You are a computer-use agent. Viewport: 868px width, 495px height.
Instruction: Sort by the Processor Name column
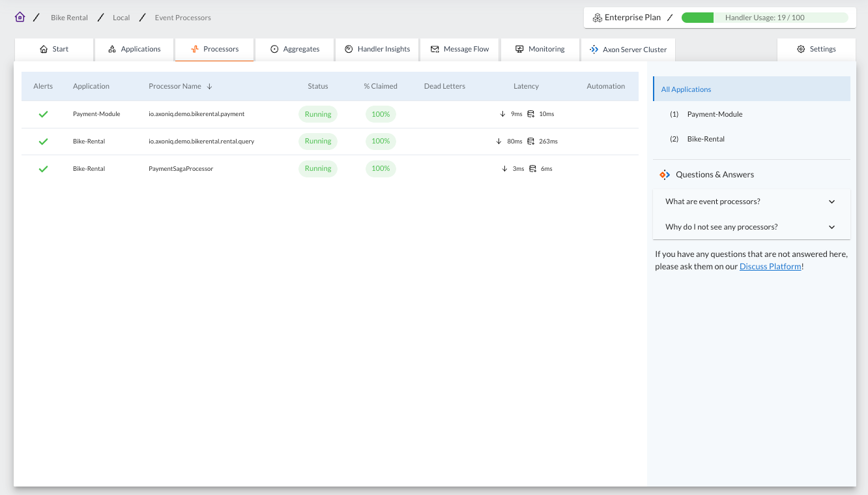click(x=175, y=86)
